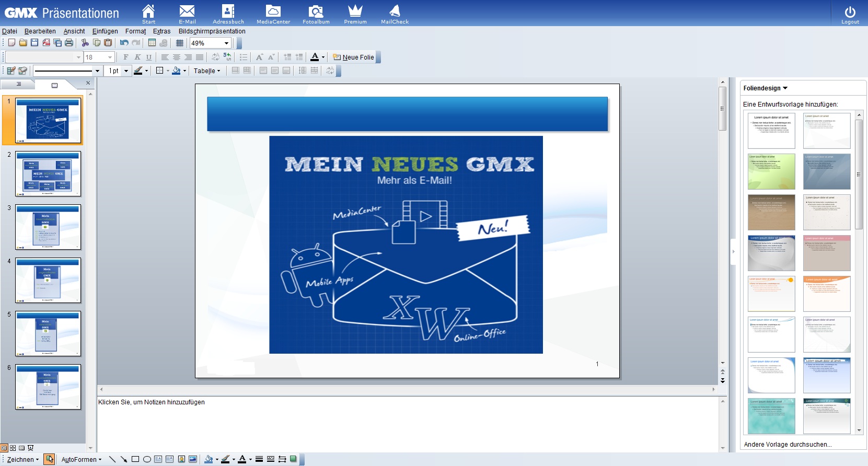Export as PDF via the red PDF icon

[x=46, y=43]
